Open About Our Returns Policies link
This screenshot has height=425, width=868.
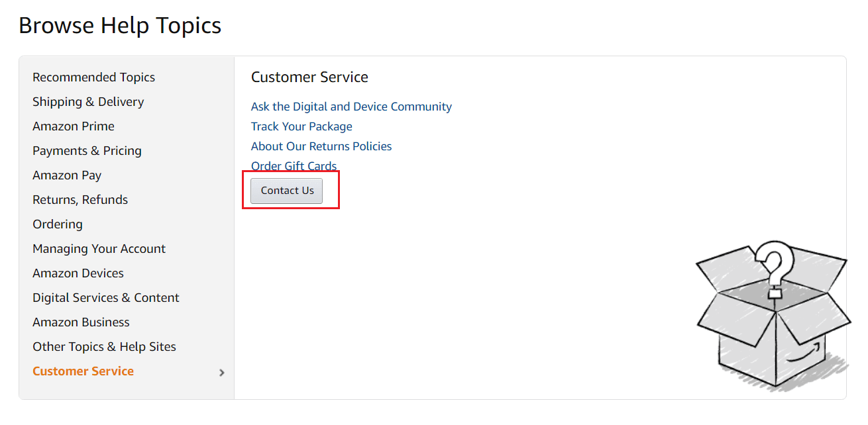(x=321, y=146)
